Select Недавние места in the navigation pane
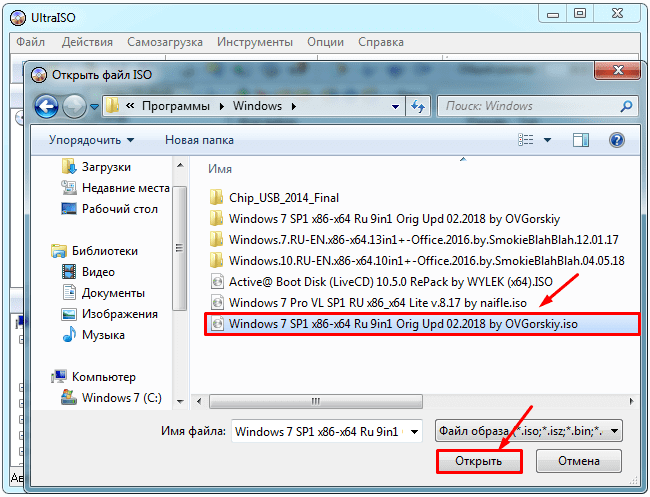 (115, 188)
